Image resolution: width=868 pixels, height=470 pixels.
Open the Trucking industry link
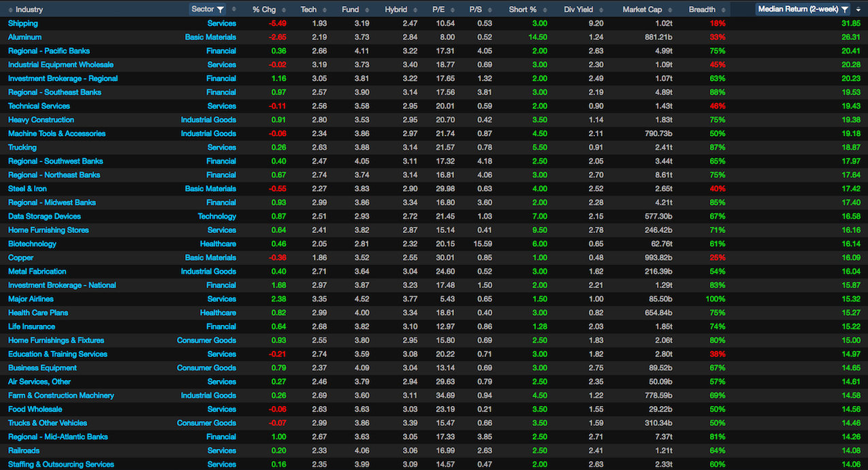pos(22,147)
